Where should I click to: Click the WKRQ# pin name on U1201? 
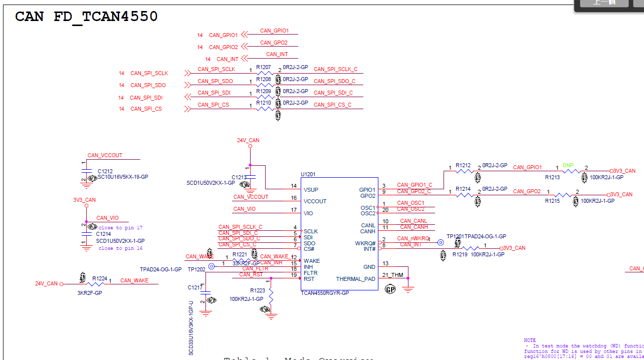[x=365, y=243]
